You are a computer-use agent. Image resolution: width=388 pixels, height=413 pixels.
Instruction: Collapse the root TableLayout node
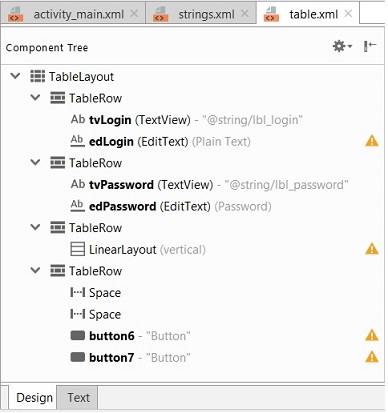15,76
